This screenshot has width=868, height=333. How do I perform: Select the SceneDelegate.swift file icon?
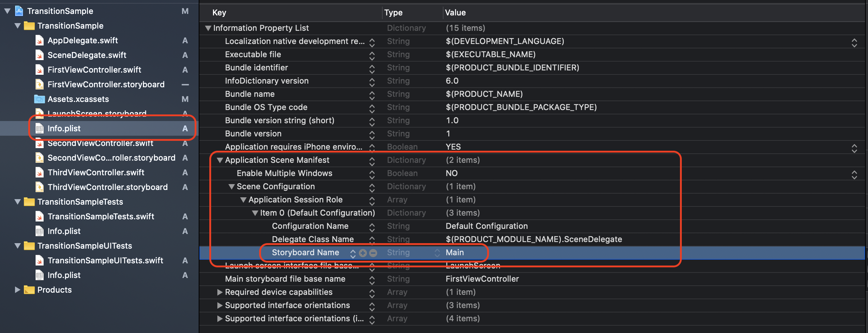(x=40, y=55)
